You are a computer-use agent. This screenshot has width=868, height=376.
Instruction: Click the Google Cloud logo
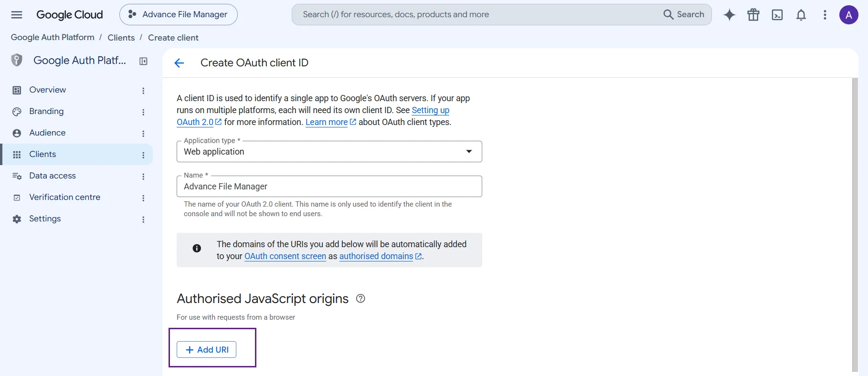(x=70, y=15)
